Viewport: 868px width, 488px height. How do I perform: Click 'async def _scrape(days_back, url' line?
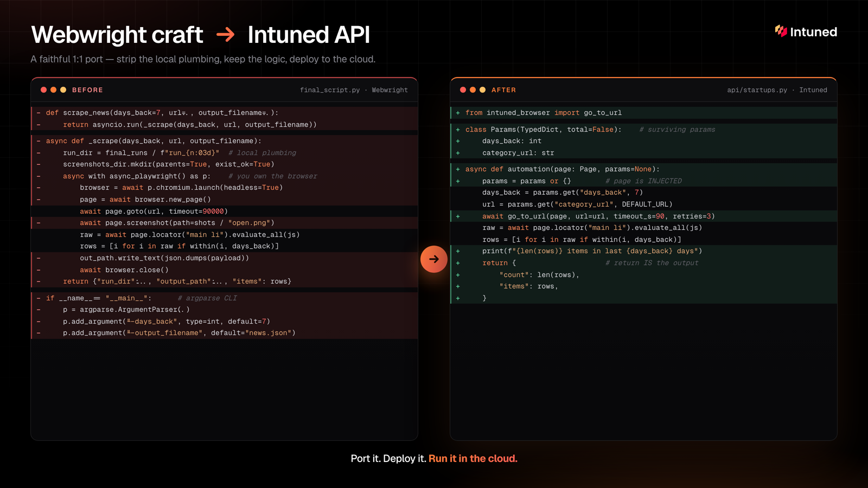point(225,141)
